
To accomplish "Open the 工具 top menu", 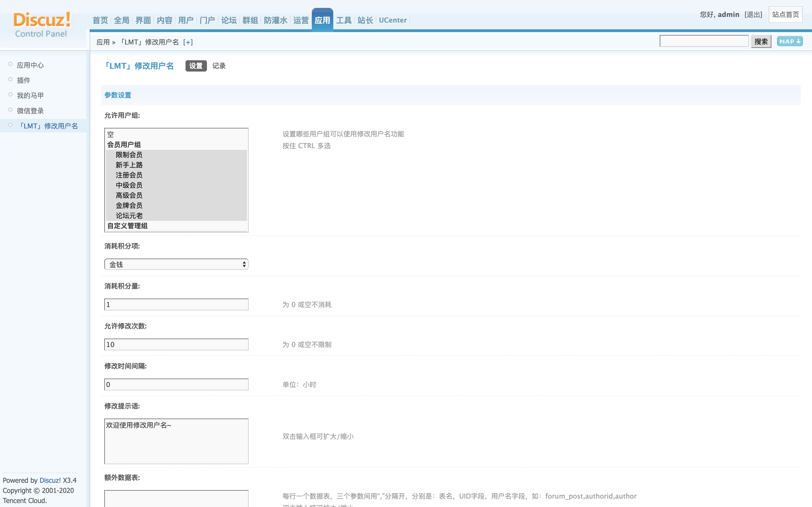I will (x=344, y=21).
